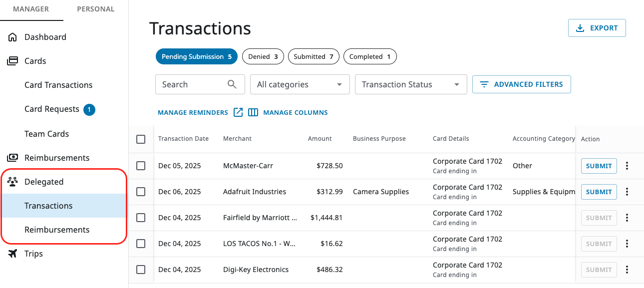Image resolution: width=644 pixels, height=288 pixels.
Task: Show the Submitted transactions tab
Action: tap(314, 56)
